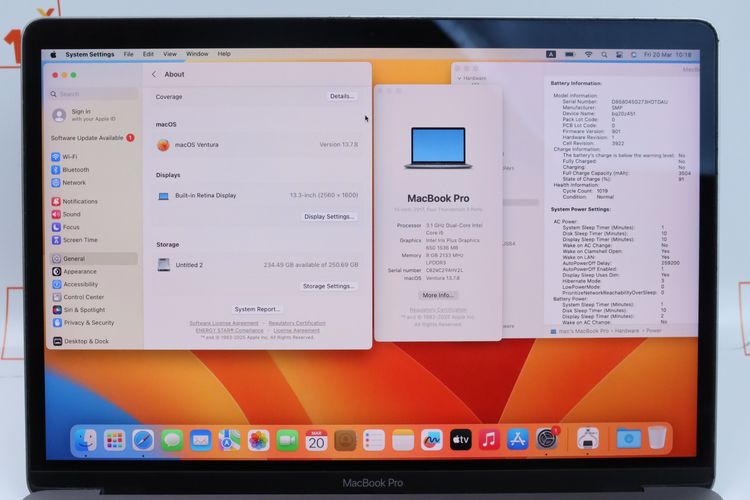Screen dimensions: 750x500
Task: Open Music from the Dock
Action: [x=489, y=440]
